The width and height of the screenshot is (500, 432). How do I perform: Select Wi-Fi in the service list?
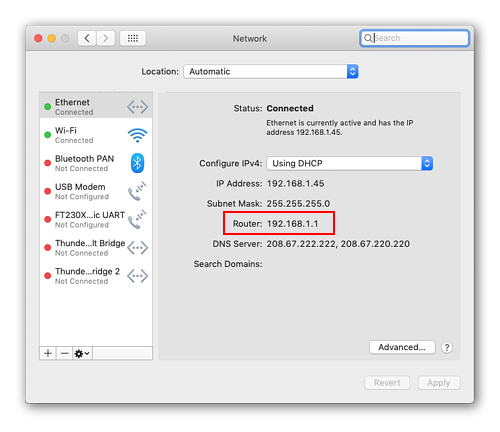pyautogui.click(x=96, y=135)
